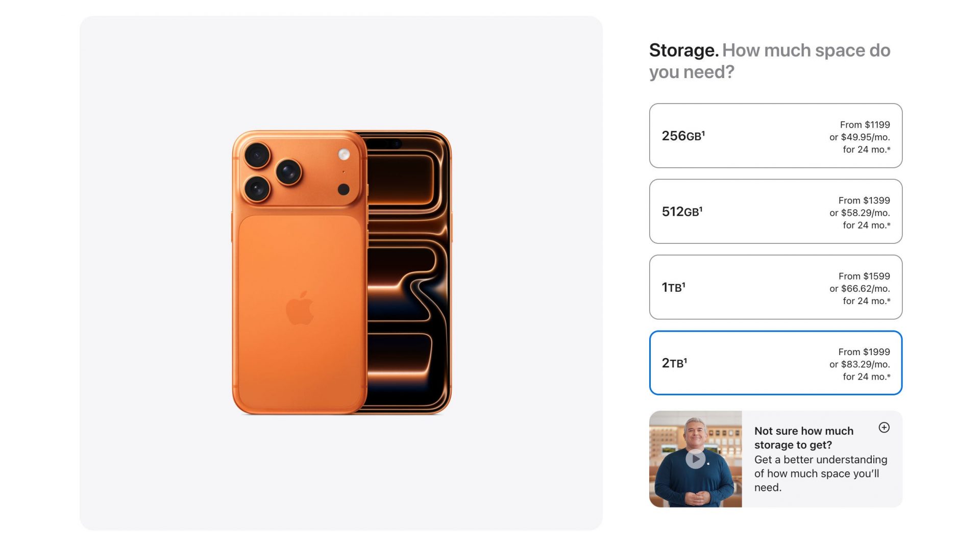This screenshot has width=980, height=551.
Task: Click the asterisk after 24 mo. on 2TB
Action: coord(890,377)
